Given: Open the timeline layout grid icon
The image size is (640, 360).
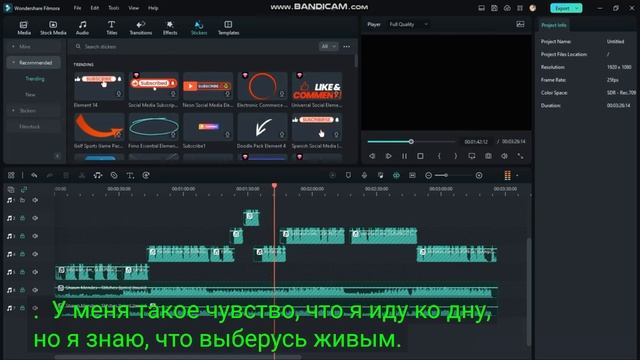Looking at the screenshot, I should (x=11, y=175).
